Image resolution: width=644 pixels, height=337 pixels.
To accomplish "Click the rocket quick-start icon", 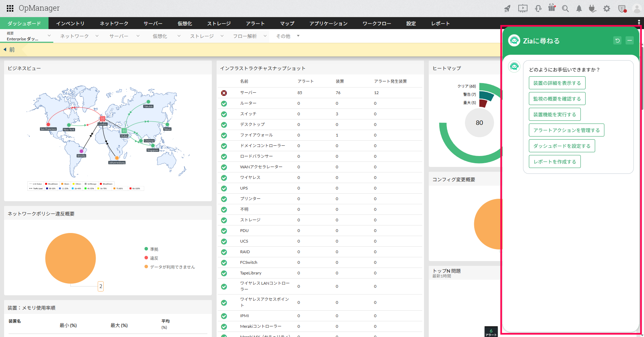I will click(x=507, y=9).
